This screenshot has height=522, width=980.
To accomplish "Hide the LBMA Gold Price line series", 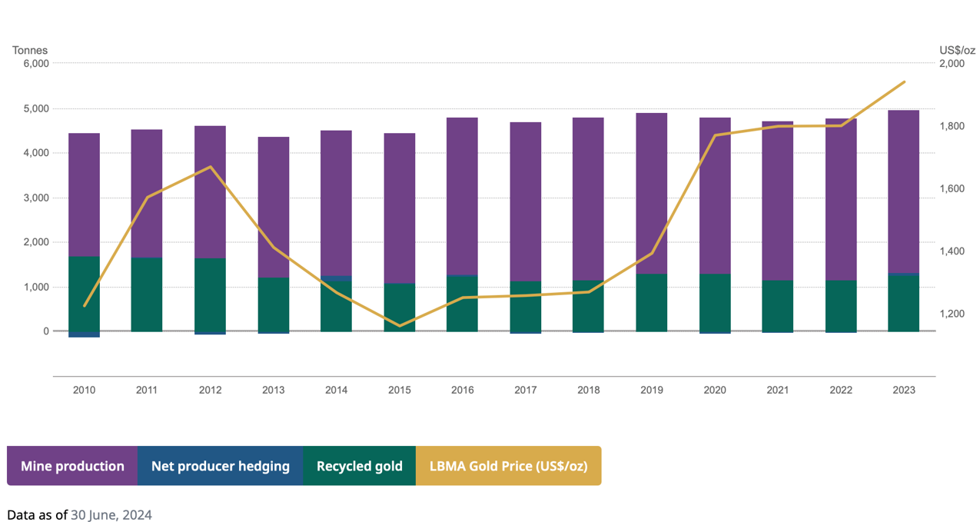I will point(508,466).
